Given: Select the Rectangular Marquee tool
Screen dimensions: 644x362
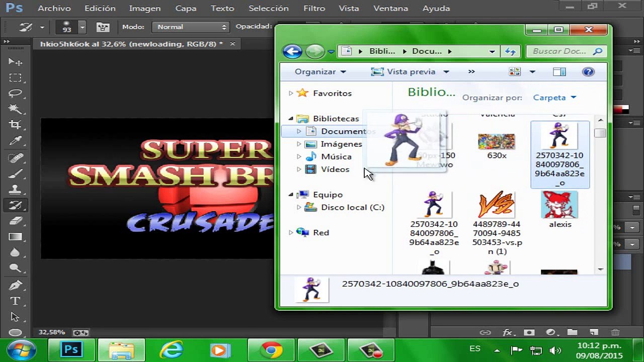Looking at the screenshot, I should pos(15,77).
